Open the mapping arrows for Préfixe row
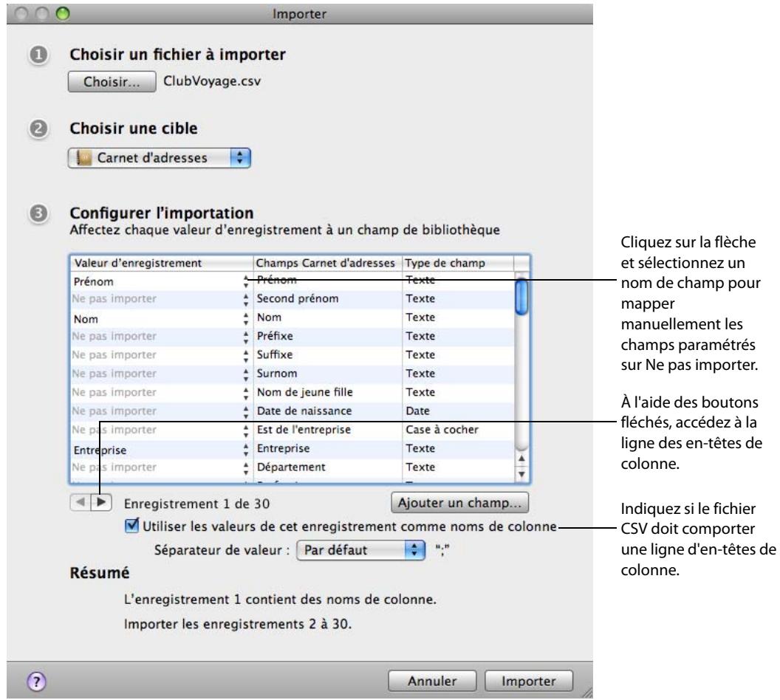Image resolution: width=780 pixels, height=700 pixels. click(x=246, y=337)
